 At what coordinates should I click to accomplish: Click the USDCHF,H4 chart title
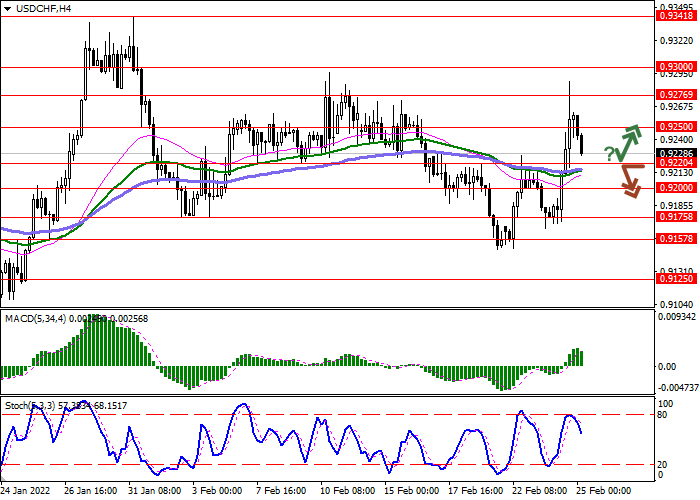(x=43, y=8)
